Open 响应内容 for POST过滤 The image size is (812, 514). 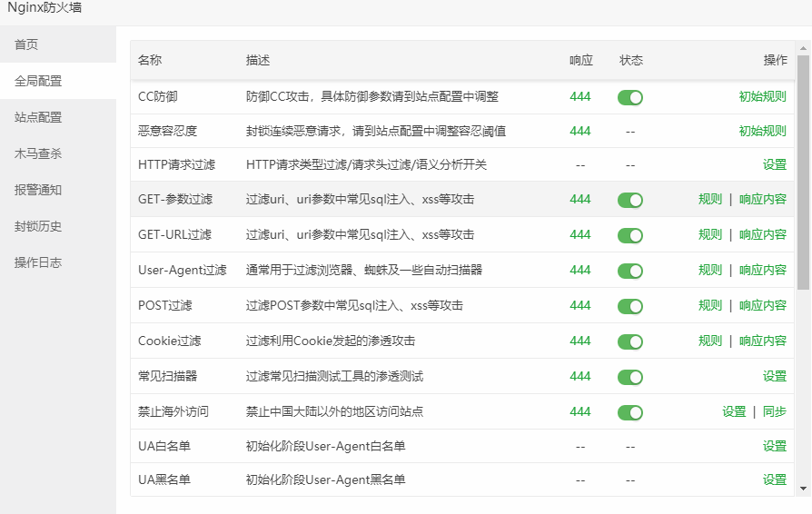click(762, 305)
